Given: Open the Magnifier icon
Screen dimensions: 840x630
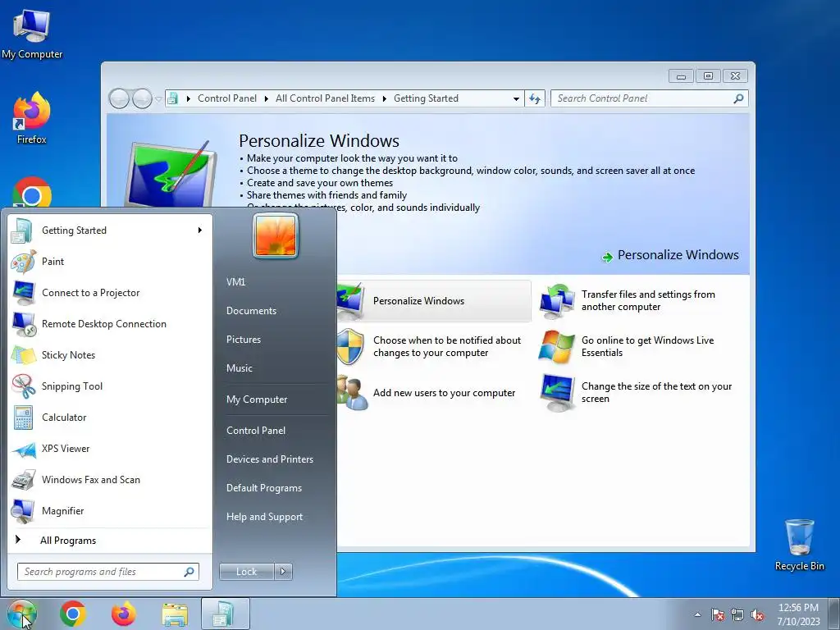Looking at the screenshot, I should [x=23, y=511].
